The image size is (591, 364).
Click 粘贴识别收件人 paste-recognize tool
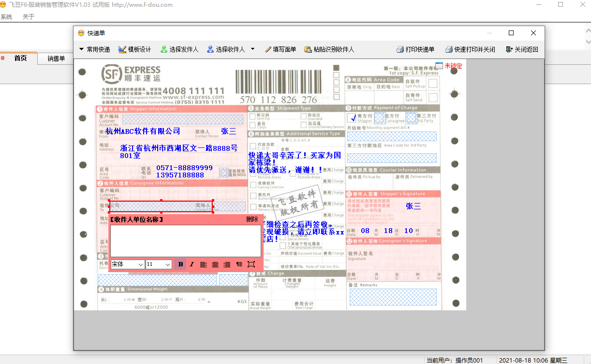point(329,49)
